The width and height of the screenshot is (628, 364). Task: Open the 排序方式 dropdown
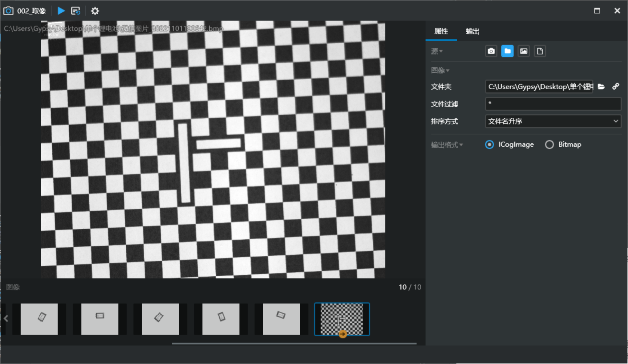click(x=553, y=121)
